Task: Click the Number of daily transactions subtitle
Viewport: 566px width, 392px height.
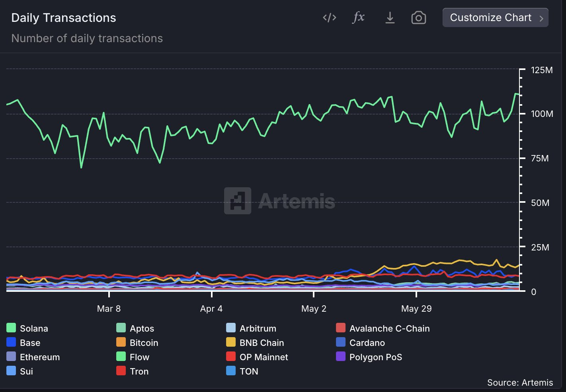Action: [x=87, y=38]
